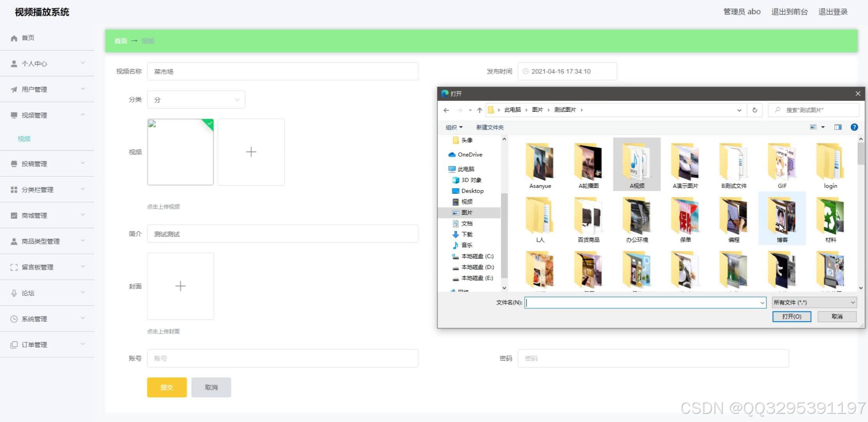
Task: Click the back arrow in the file dialog
Action: (446, 110)
